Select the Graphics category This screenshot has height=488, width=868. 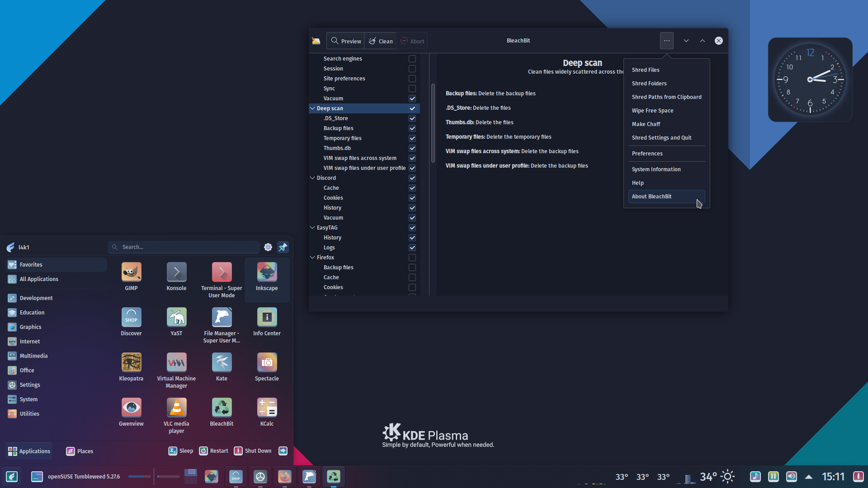click(x=57, y=327)
